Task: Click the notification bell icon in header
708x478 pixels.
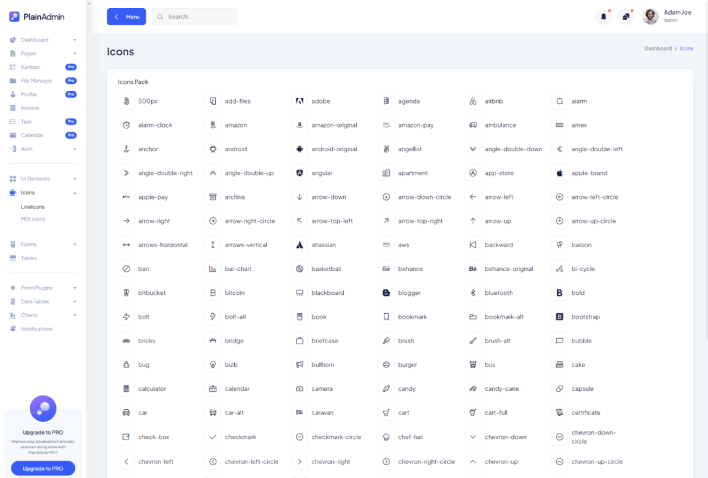Action: click(x=603, y=17)
